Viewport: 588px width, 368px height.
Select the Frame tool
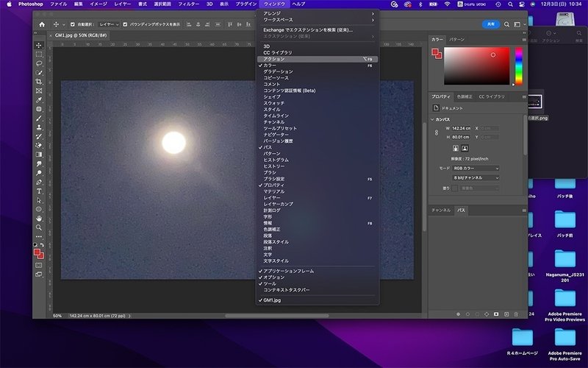39,91
